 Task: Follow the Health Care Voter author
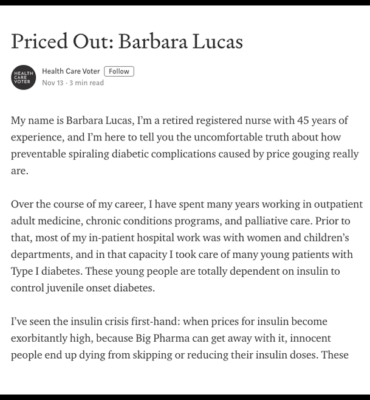point(119,71)
